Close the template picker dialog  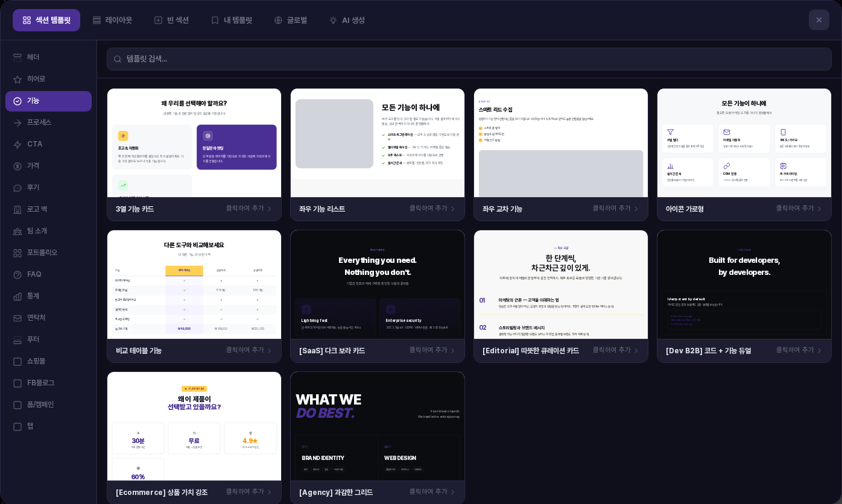pos(819,20)
